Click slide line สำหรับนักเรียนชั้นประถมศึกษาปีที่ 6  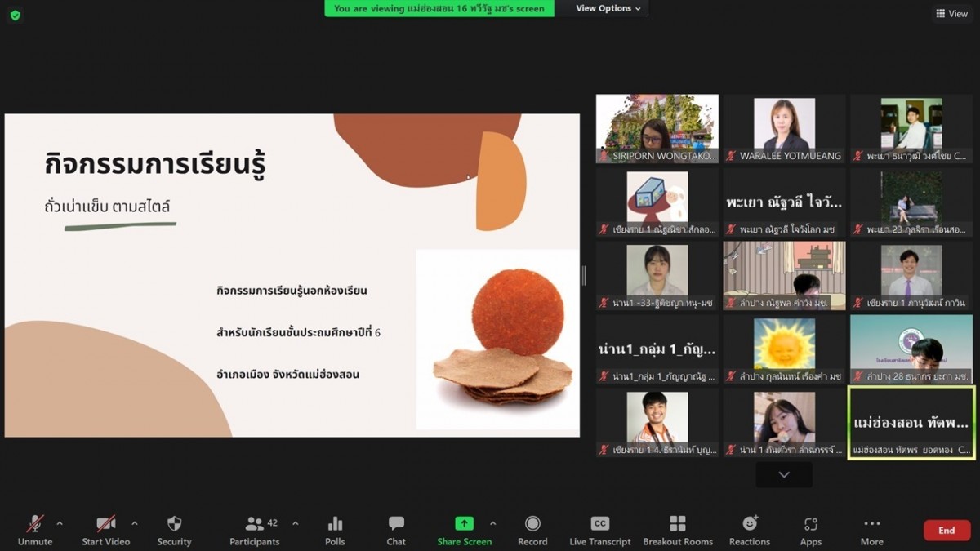tap(299, 332)
